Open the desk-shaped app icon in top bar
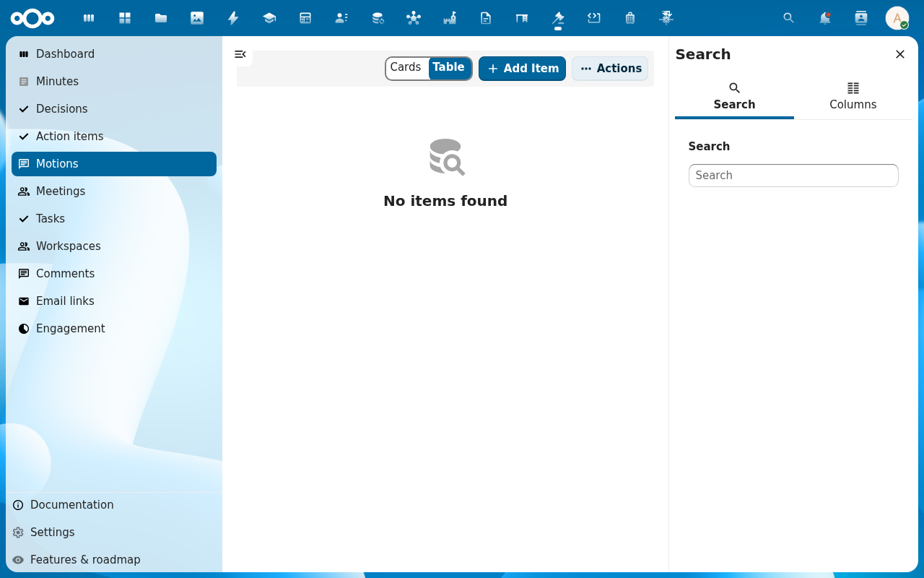This screenshot has width=924, height=578. (x=522, y=18)
